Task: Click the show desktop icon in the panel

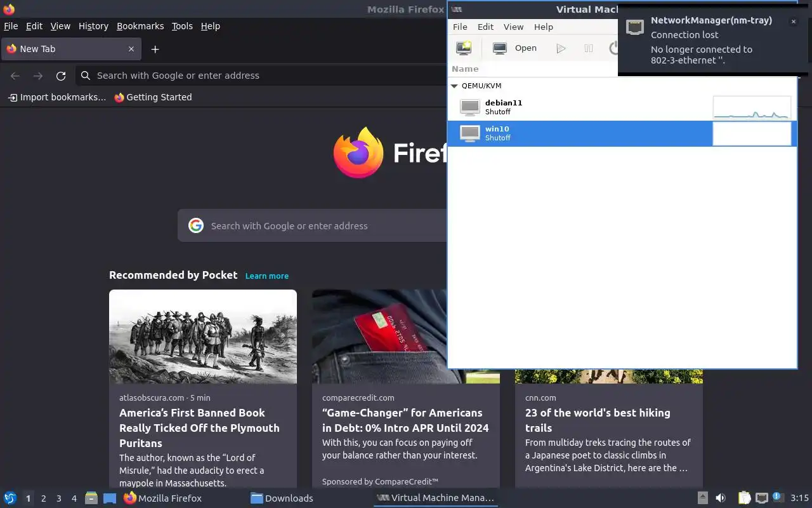Action: pyautogui.click(x=110, y=498)
